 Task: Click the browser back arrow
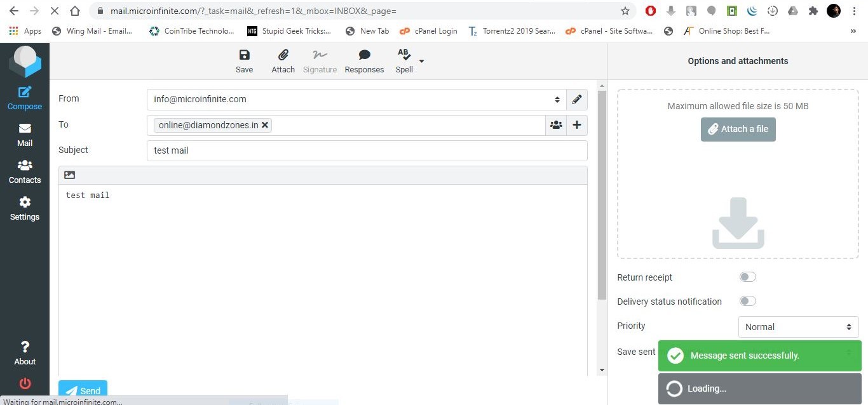click(x=14, y=11)
